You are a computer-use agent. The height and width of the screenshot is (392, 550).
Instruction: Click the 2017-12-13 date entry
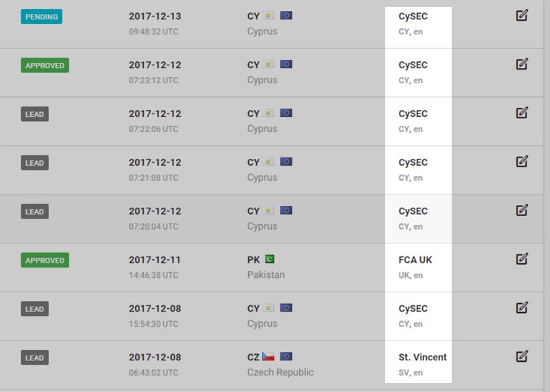[x=155, y=16]
